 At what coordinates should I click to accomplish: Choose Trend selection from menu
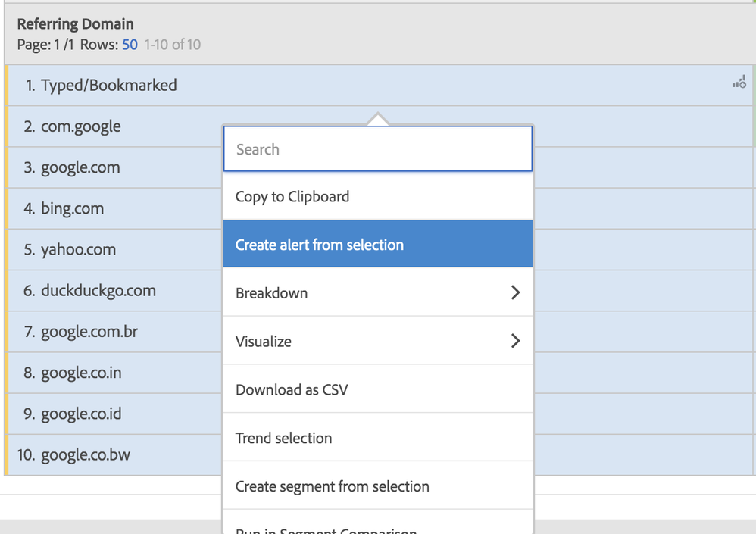click(x=283, y=439)
